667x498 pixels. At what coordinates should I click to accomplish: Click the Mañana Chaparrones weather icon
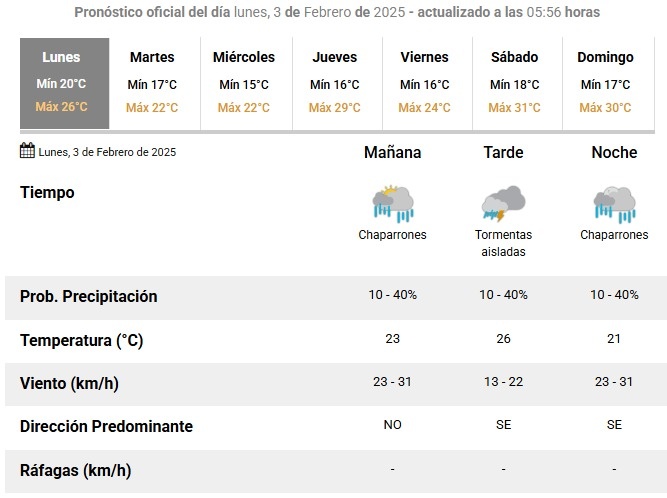click(393, 204)
